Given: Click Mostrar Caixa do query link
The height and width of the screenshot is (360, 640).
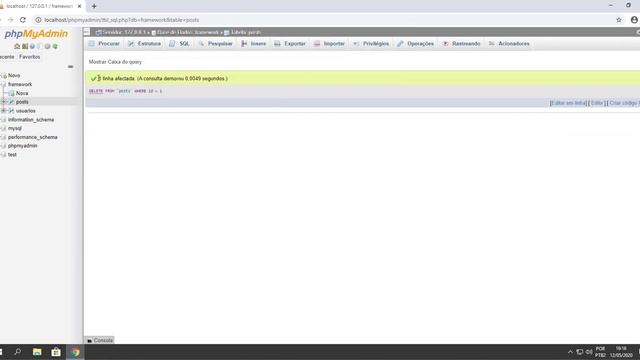Looking at the screenshot, I should pos(115,62).
